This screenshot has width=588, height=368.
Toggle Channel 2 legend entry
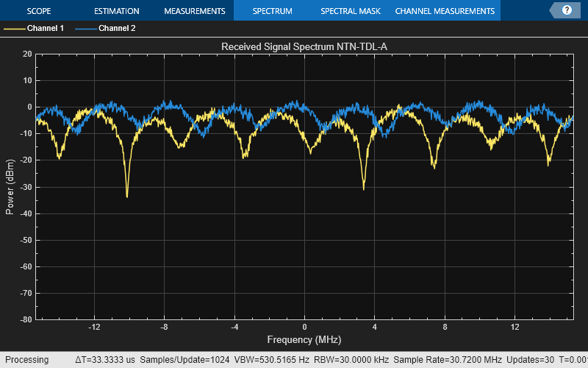(105, 28)
